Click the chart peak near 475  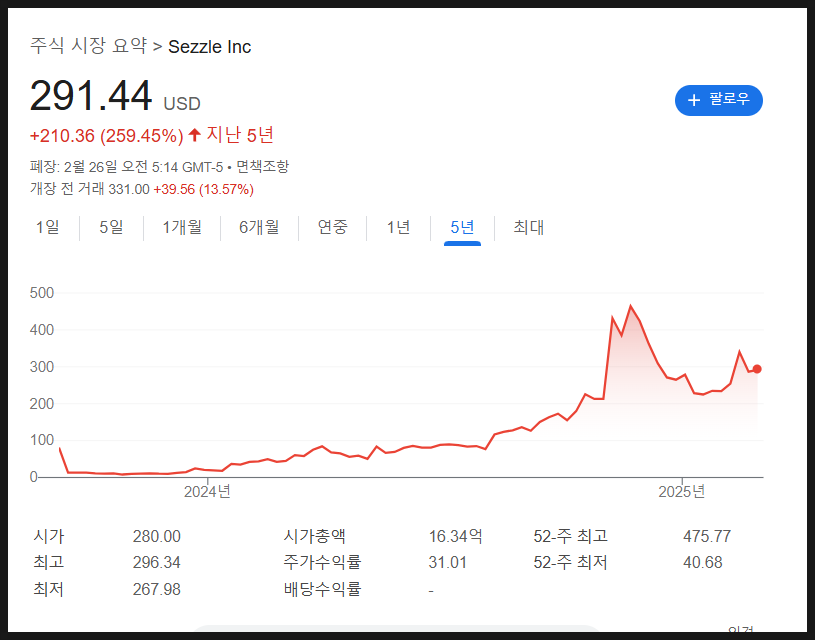point(630,306)
